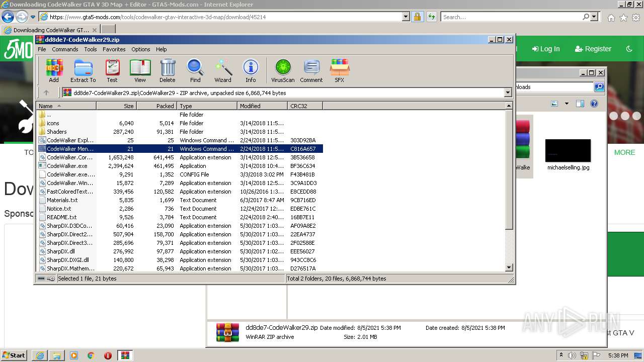Click the Delete recycle bin icon
Screen dimensions: 644x362
pyautogui.click(x=168, y=71)
